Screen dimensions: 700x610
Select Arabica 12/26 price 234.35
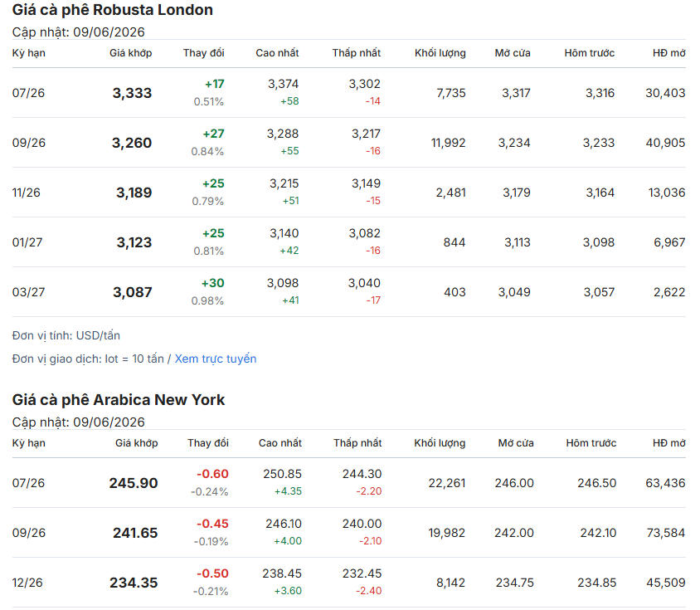(x=134, y=583)
